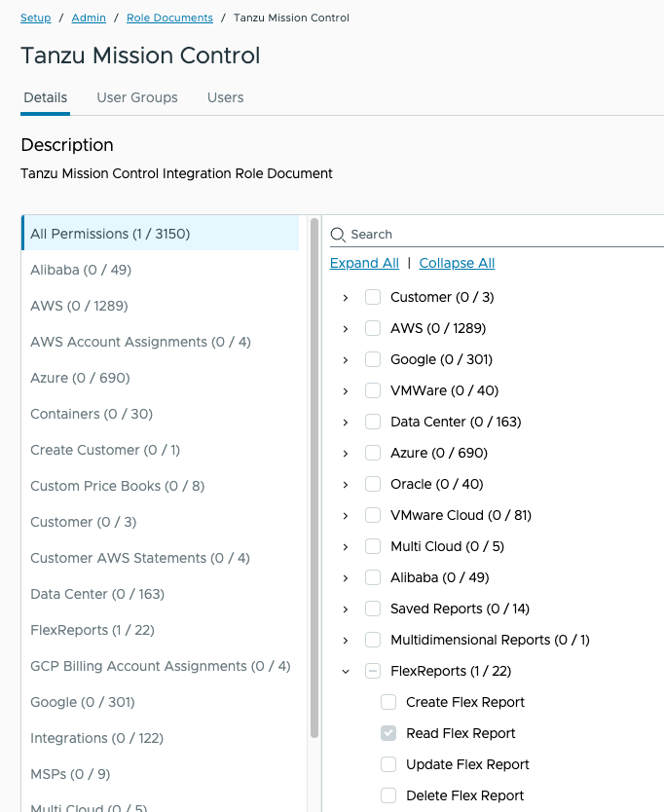Image resolution: width=664 pixels, height=812 pixels.
Task: Tick the AWS (0 / 1289) tree checkbox
Action: (x=373, y=328)
